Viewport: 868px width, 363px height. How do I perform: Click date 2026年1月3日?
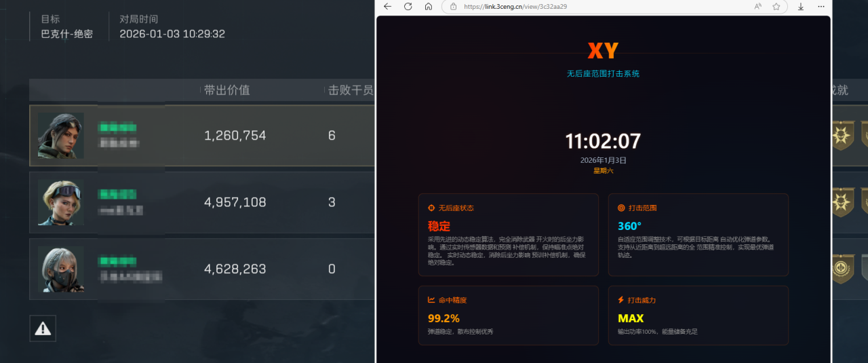coord(603,160)
